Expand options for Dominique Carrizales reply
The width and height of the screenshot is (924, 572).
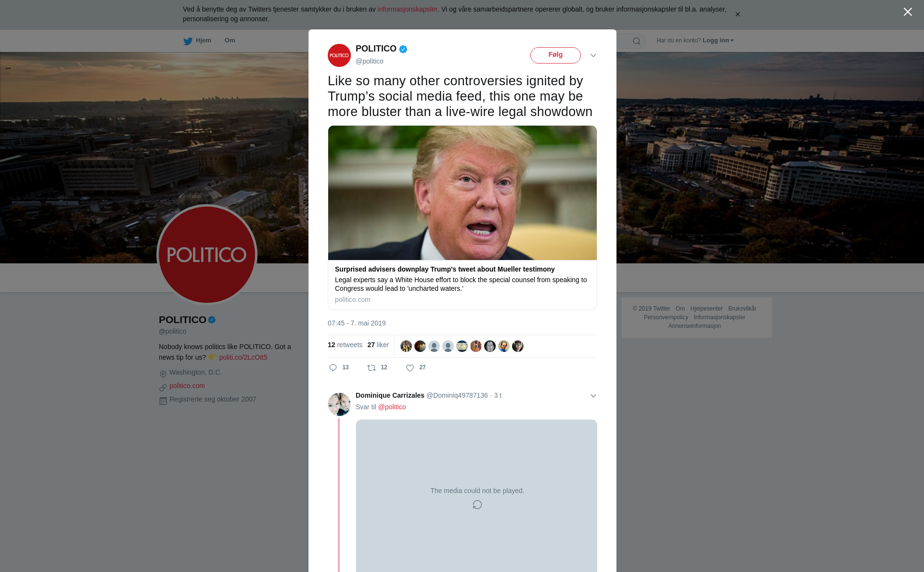point(593,396)
